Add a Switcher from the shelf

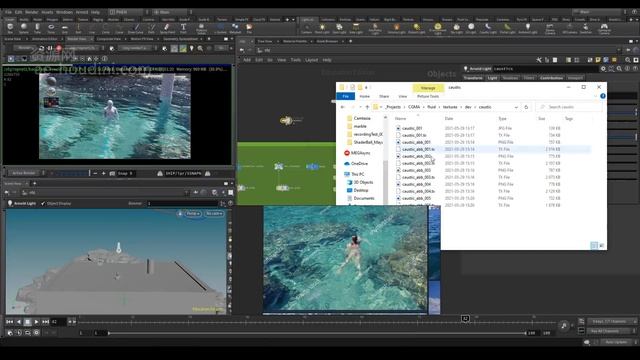pos(586,29)
